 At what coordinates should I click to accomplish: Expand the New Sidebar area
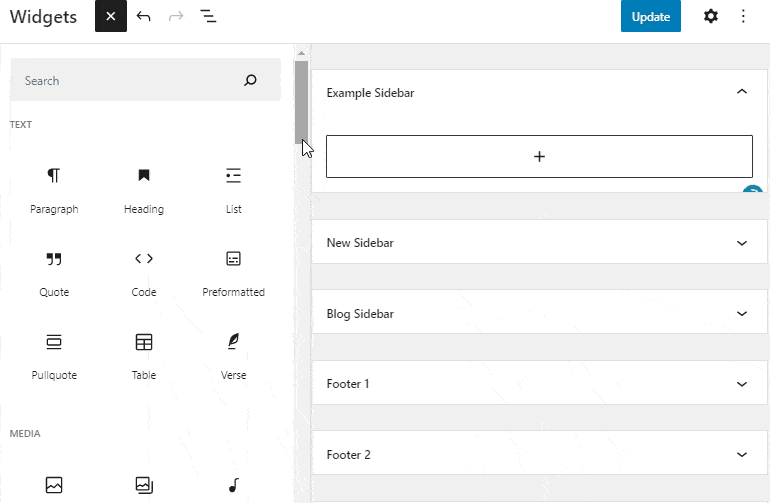pos(742,243)
